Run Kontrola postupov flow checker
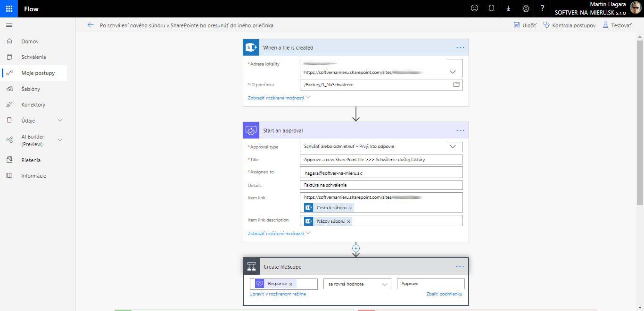644x311 pixels. tap(569, 25)
